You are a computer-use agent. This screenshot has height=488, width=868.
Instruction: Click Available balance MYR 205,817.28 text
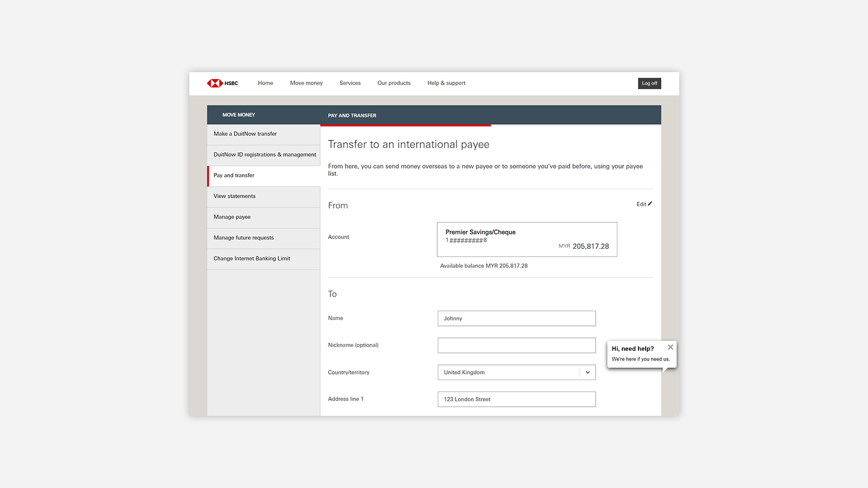click(x=484, y=266)
